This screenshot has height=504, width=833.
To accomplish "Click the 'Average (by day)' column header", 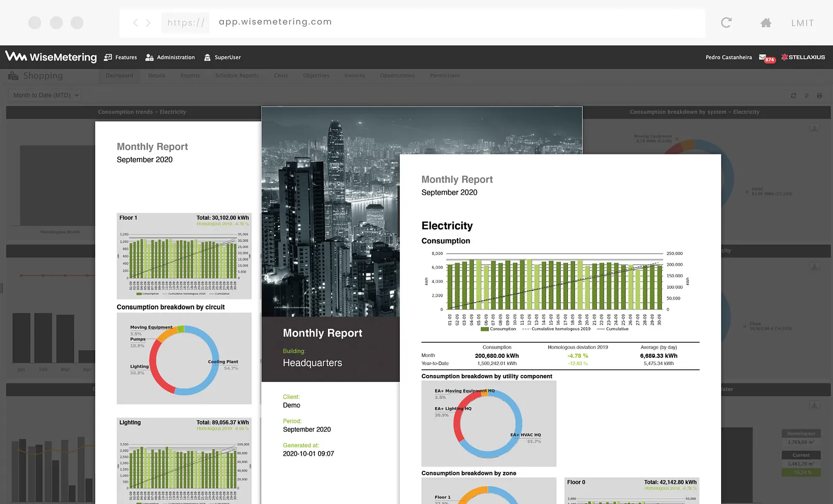I will (659, 347).
